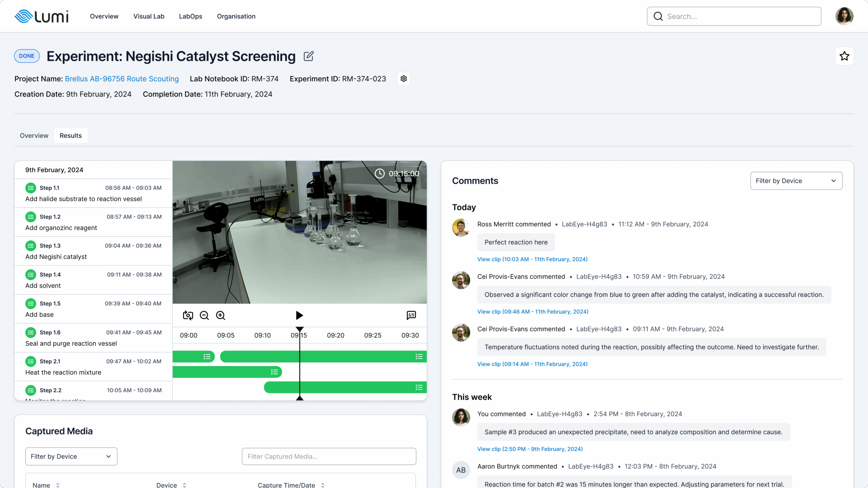
Task: Open experiment settings gear icon
Action: pos(403,79)
